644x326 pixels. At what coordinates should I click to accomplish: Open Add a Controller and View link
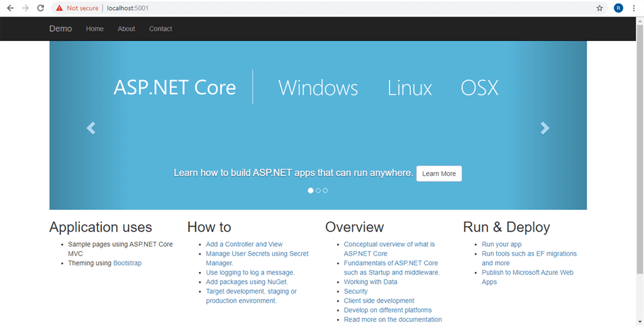(x=244, y=244)
